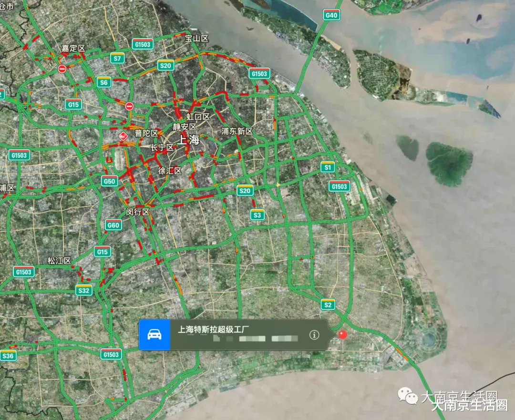Tap the G60 expressway shield
This screenshot has width=515, height=420.
click(x=113, y=225)
